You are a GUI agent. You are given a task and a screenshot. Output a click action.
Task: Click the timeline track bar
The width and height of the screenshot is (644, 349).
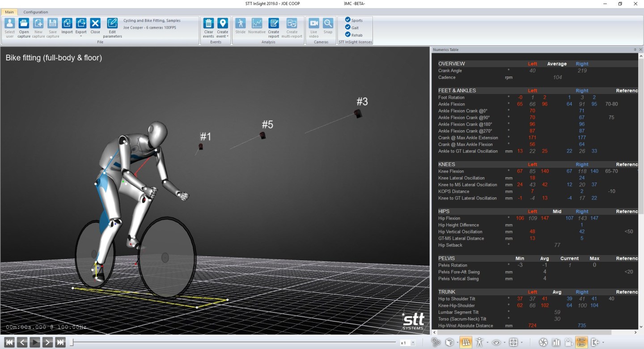(x=233, y=343)
